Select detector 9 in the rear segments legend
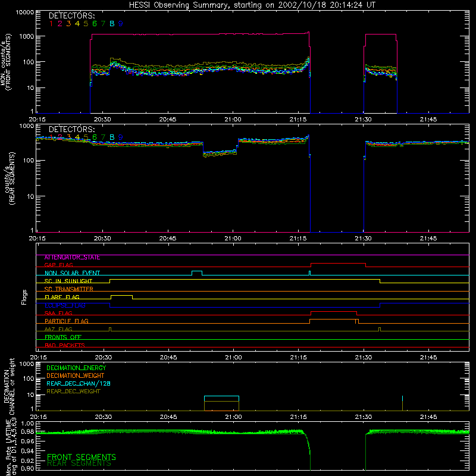Image resolution: width=476 pixels, height=476 pixels. [121, 137]
